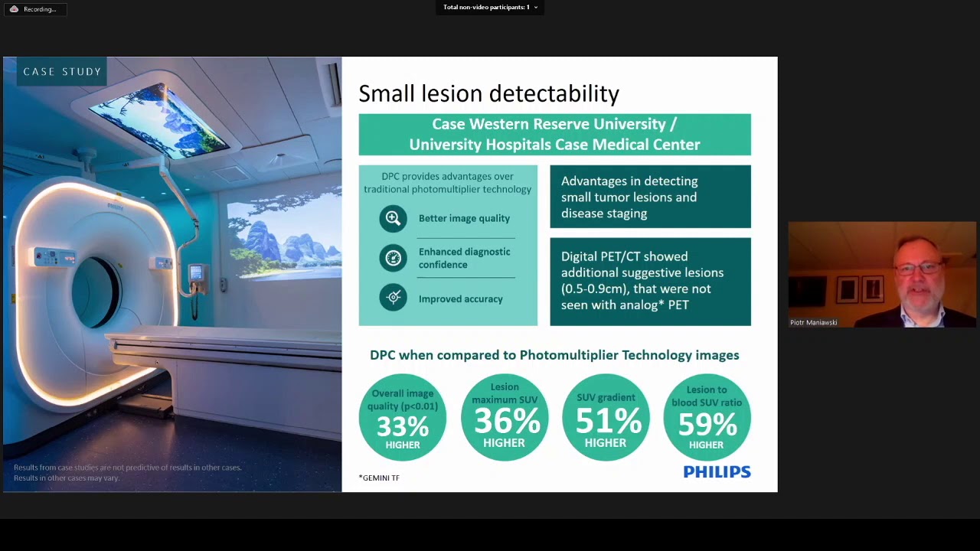Image resolution: width=980 pixels, height=551 pixels.
Task: Click the 'Enhanced diagnostic confidence' label
Action: point(464,258)
